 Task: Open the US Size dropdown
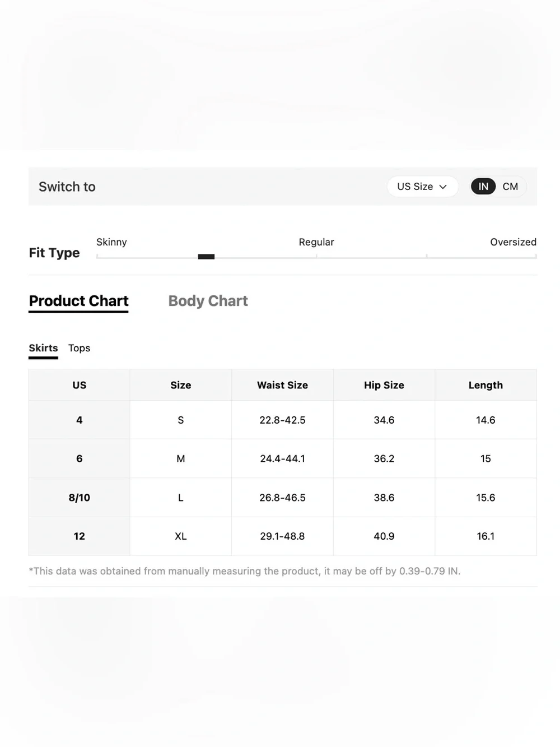[422, 187]
